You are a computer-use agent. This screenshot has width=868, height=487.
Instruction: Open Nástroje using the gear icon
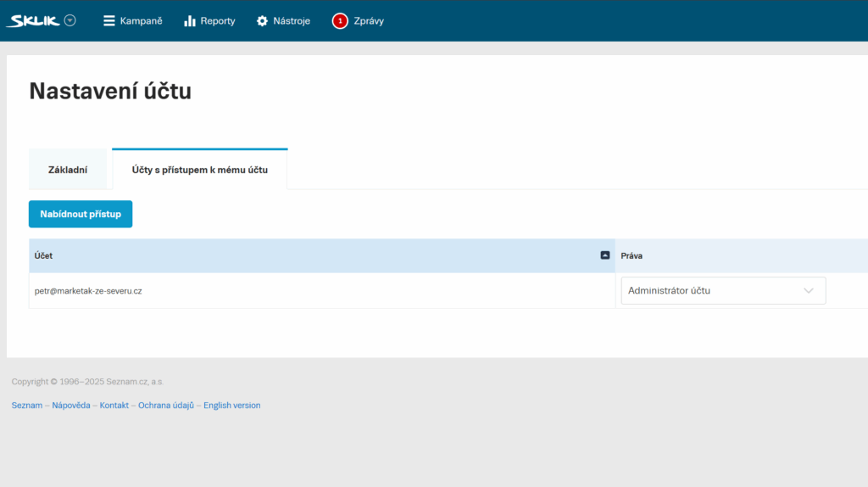point(262,20)
